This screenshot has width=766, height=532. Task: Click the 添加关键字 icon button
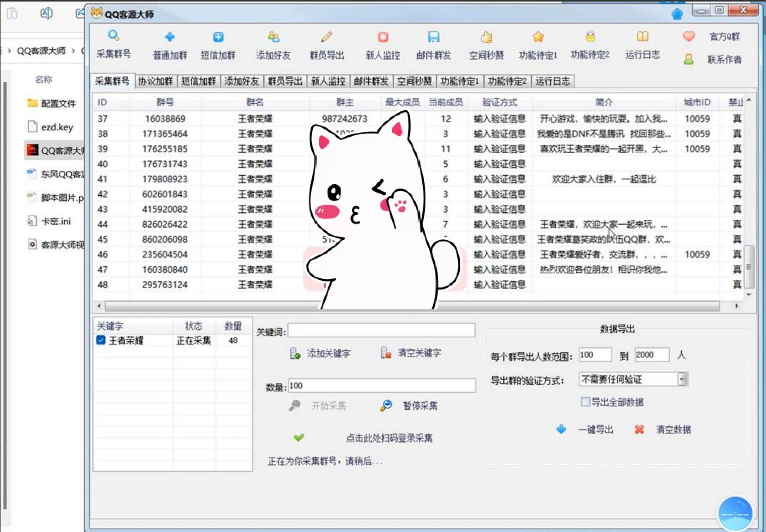295,353
